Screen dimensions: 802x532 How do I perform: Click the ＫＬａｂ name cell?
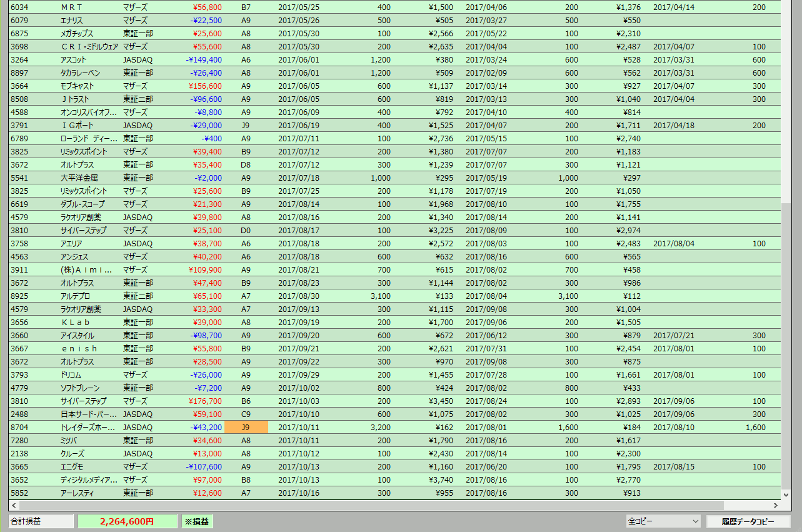click(76, 322)
